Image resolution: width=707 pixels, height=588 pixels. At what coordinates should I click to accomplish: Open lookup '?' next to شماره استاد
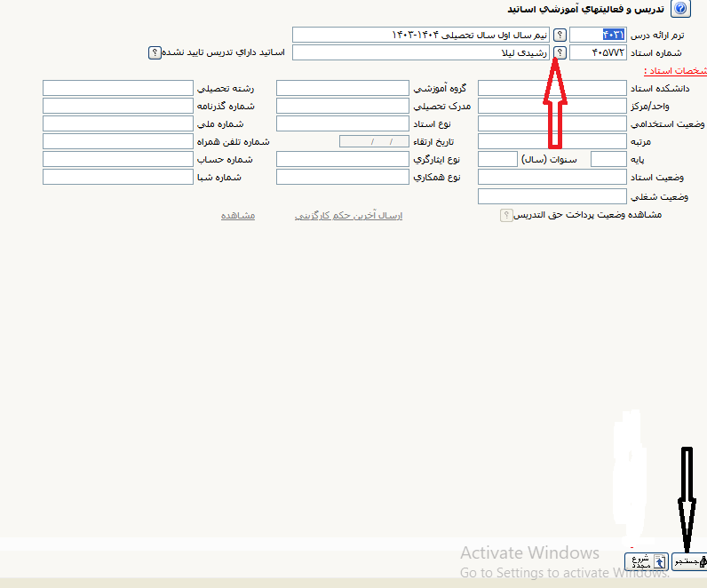[x=560, y=52]
